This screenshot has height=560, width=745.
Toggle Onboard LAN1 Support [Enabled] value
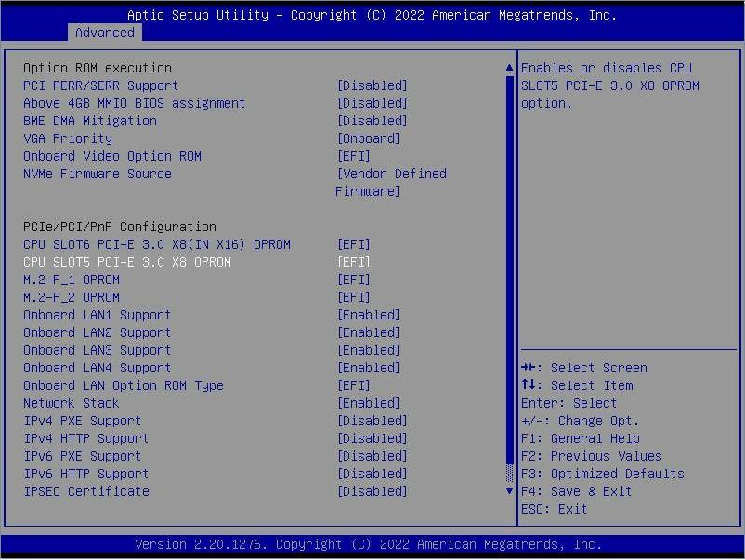368,315
